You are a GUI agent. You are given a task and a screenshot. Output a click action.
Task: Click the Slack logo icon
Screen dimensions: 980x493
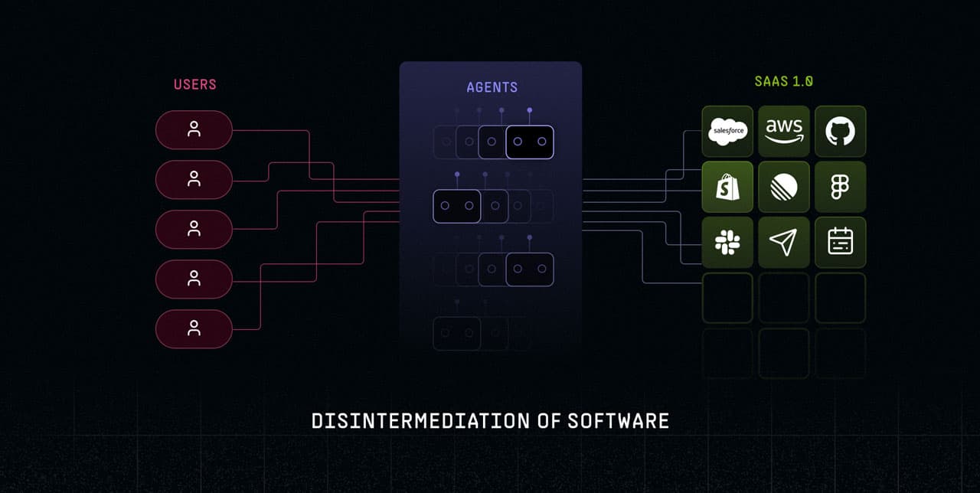pos(727,243)
